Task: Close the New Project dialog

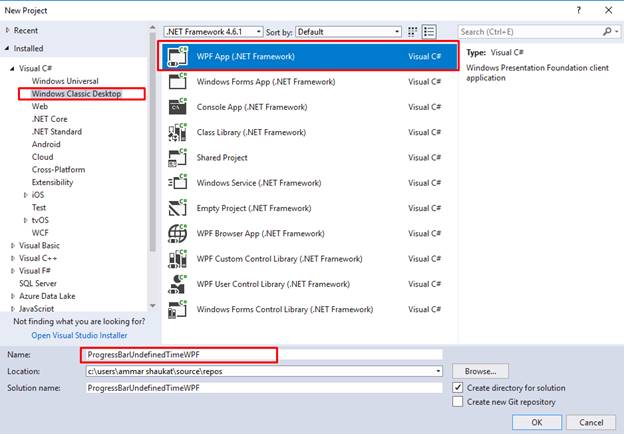Action: point(608,10)
